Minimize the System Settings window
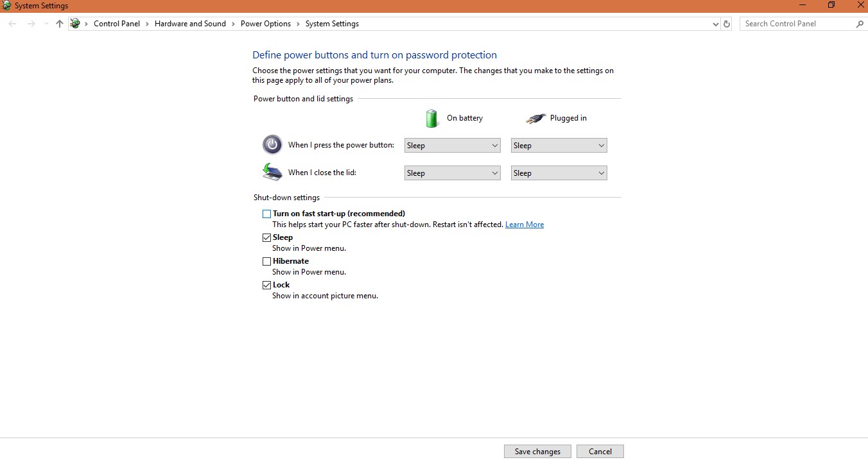The width and height of the screenshot is (868, 460). coord(802,5)
